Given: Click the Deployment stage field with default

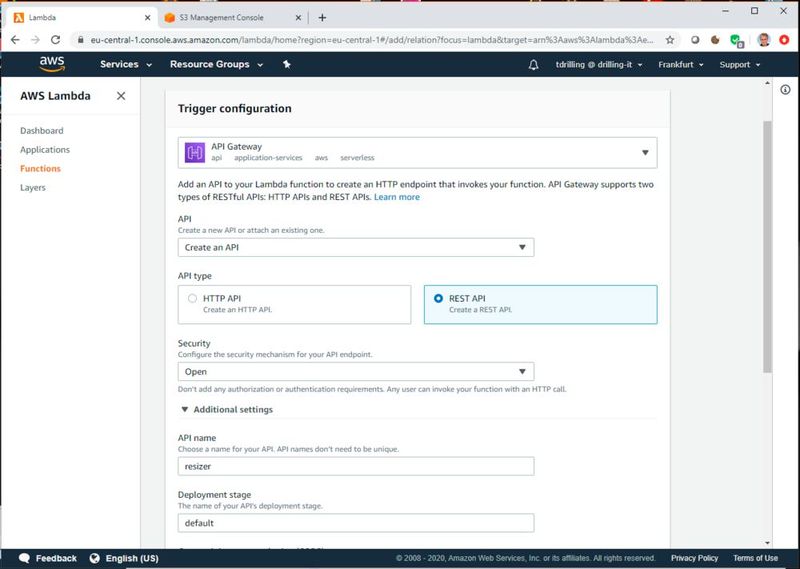Looking at the screenshot, I should tap(356, 523).
